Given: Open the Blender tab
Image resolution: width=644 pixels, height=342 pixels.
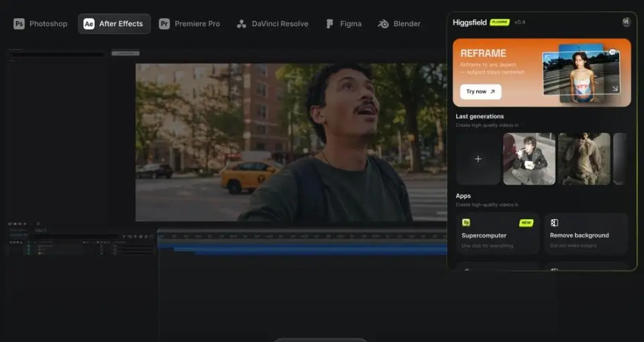Looking at the screenshot, I should coord(399,24).
